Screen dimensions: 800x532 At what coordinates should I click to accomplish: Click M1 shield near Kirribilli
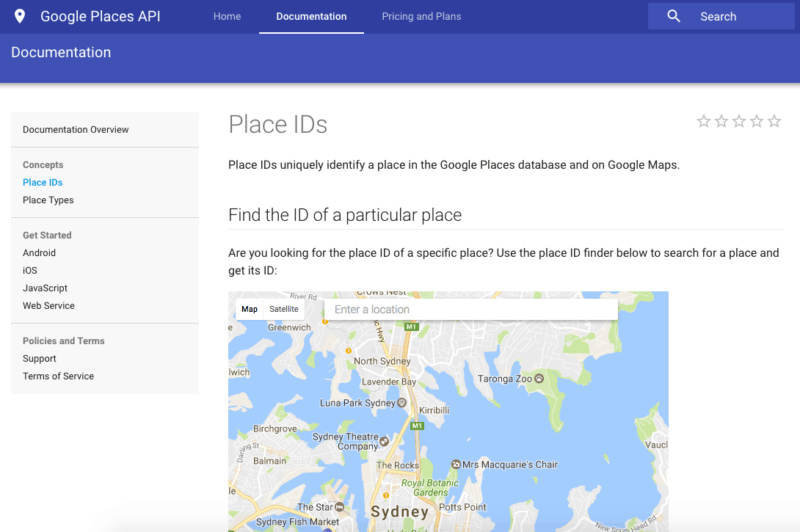[418, 426]
